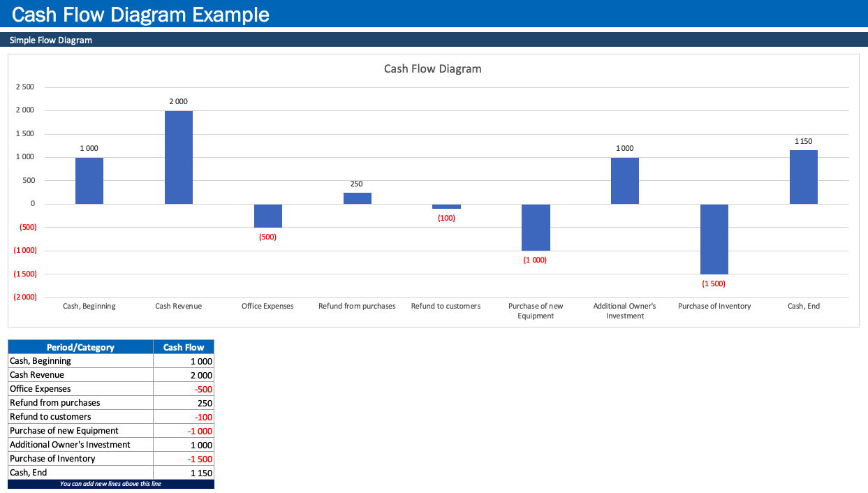Click the Cash Flow Diagram Example title banner
The height and width of the screenshot is (493, 868).
click(x=434, y=14)
